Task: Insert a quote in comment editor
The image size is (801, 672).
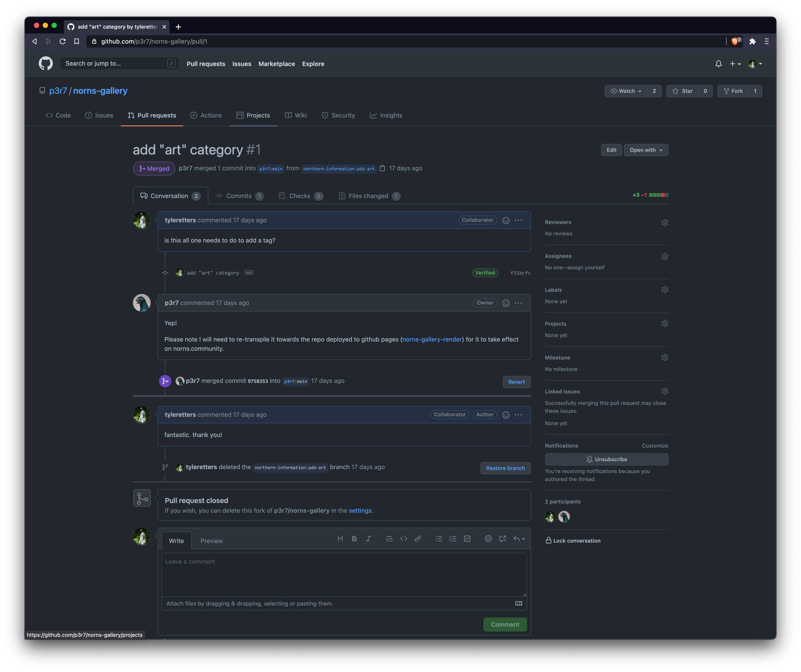Action: (x=389, y=539)
